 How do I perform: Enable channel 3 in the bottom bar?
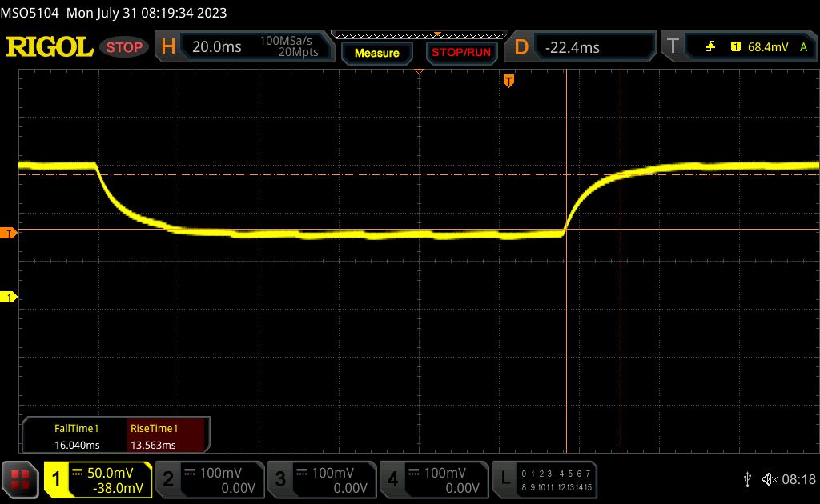321,479
